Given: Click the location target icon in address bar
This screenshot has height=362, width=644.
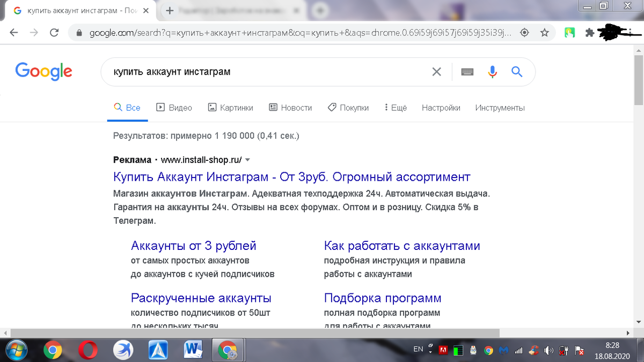Looking at the screenshot, I should coord(525,33).
